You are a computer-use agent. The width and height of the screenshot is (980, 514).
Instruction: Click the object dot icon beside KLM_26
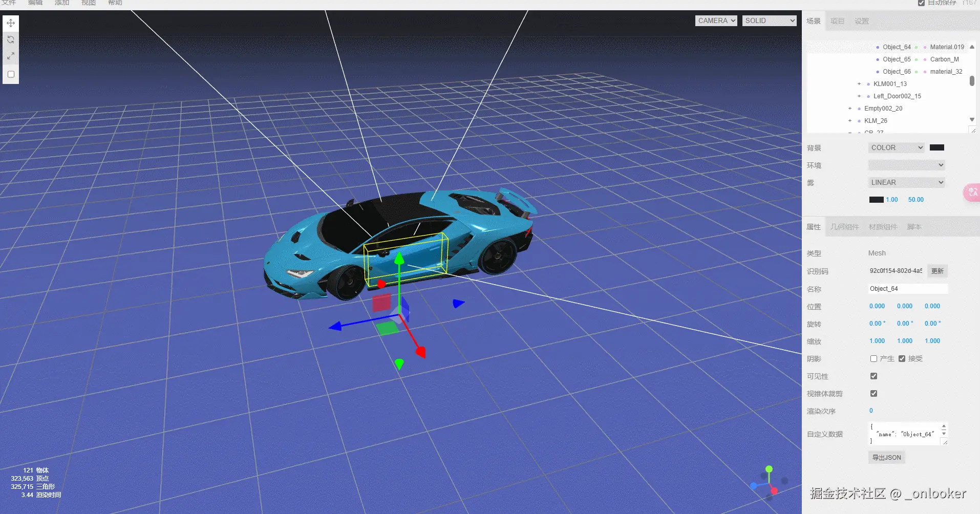(x=859, y=121)
